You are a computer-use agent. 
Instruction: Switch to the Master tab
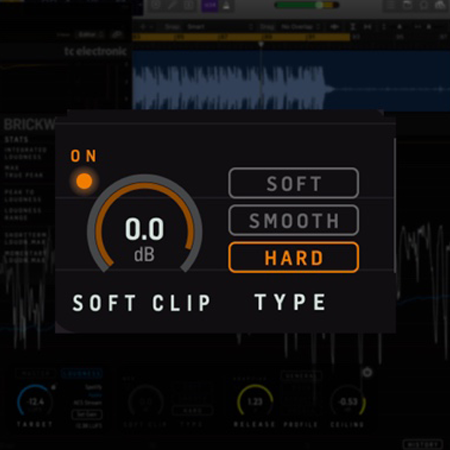click(36, 374)
